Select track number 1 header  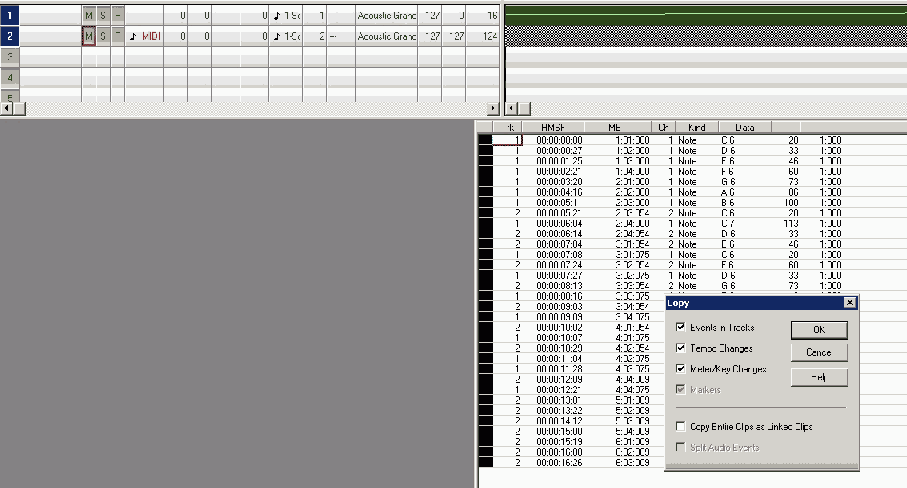pyautogui.click(x=10, y=16)
